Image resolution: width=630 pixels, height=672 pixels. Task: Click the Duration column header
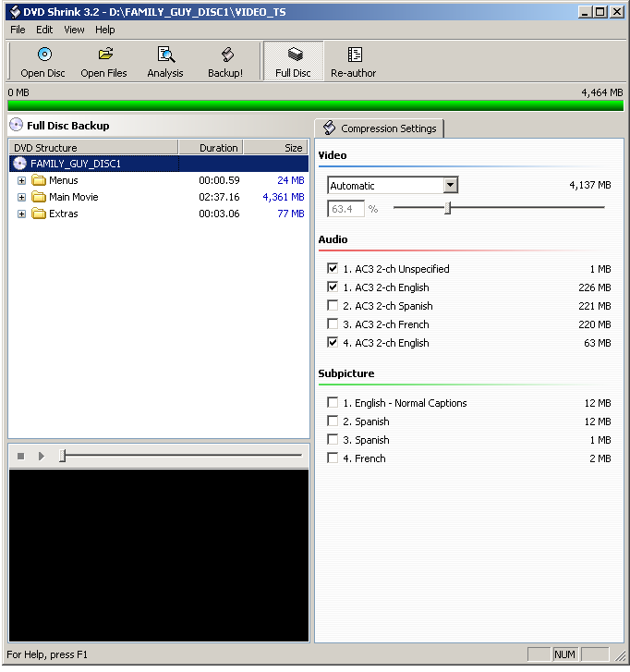(x=211, y=147)
